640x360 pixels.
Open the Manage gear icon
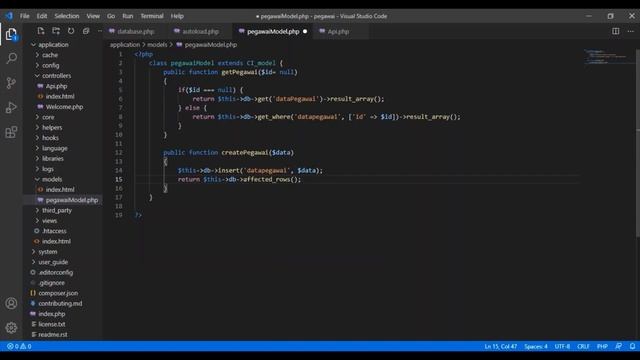pos(11,327)
